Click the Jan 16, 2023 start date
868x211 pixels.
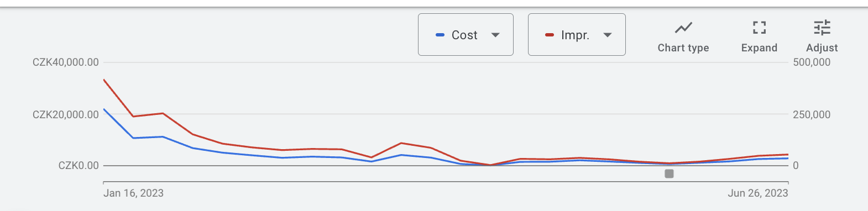133,193
